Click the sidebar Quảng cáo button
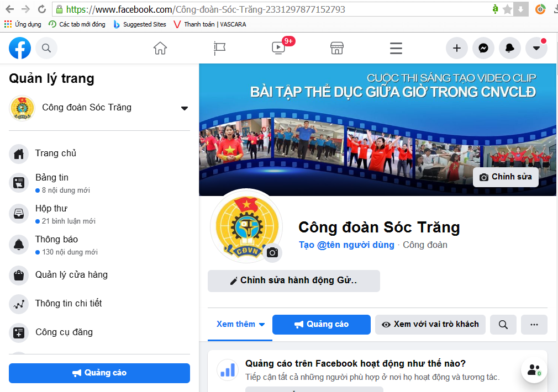Screen dimensions: 558x392 (x=99, y=373)
